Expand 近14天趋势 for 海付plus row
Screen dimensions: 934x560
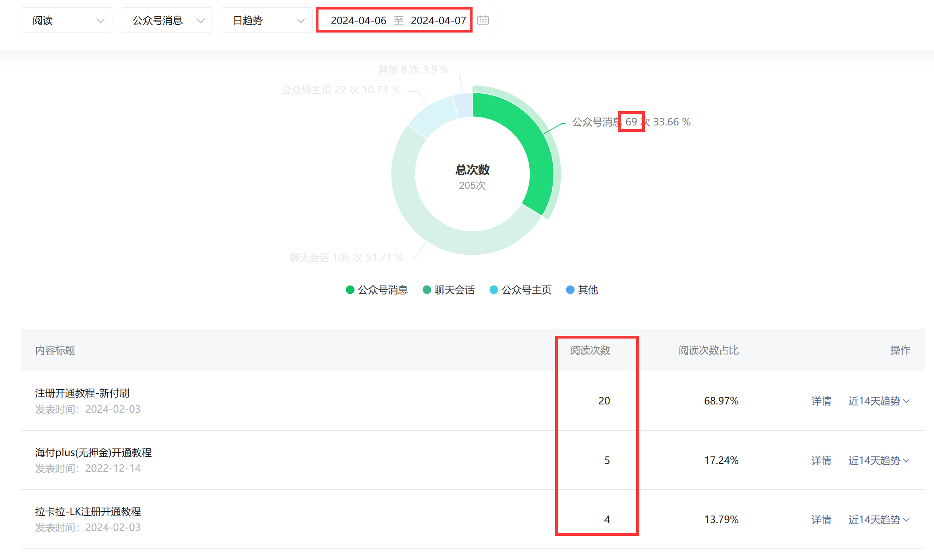click(x=878, y=460)
